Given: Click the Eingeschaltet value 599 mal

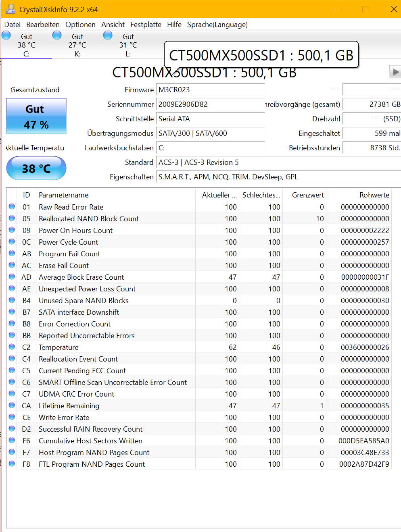Looking at the screenshot, I should pyautogui.click(x=372, y=133).
